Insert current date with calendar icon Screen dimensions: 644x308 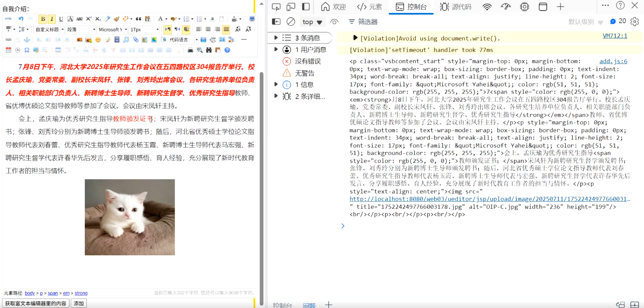tap(8, 50)
